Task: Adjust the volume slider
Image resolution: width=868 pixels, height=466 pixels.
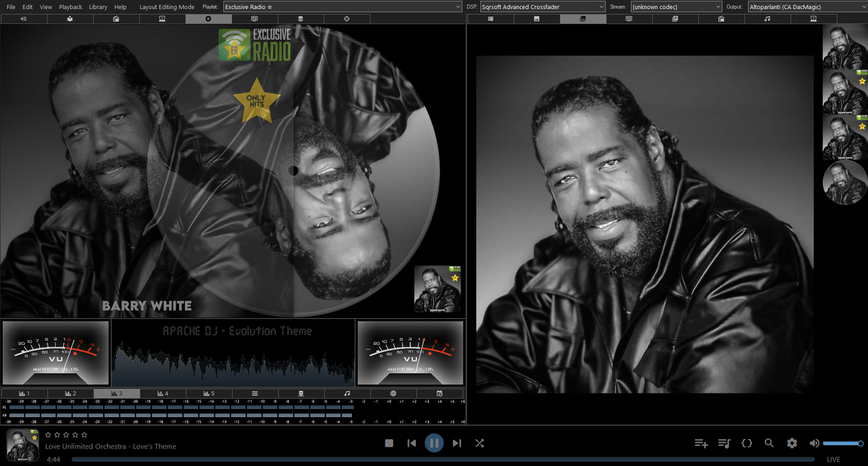Action: [x=843, y=444]
